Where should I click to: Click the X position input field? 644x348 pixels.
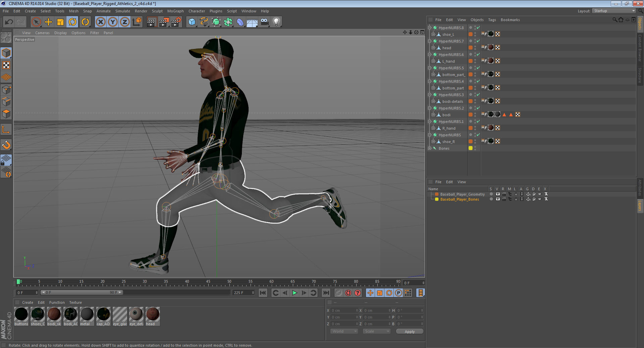344,310
